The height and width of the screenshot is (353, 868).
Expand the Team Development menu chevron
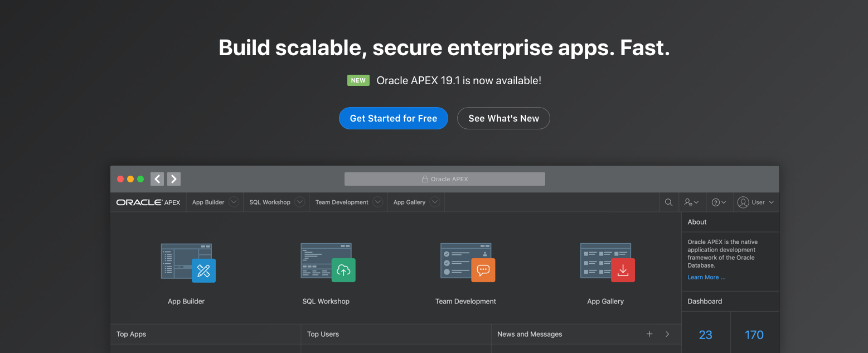click(x=378, y=202)
